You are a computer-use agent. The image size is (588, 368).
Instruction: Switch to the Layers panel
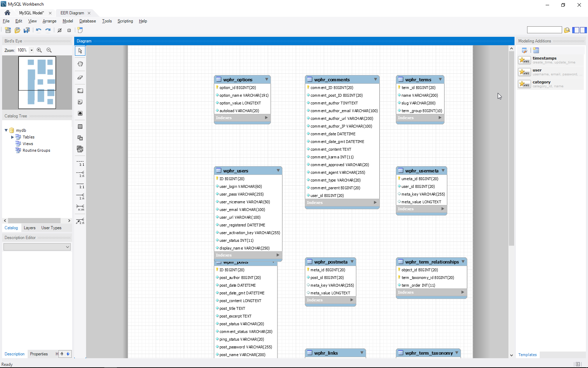[29, 228]
